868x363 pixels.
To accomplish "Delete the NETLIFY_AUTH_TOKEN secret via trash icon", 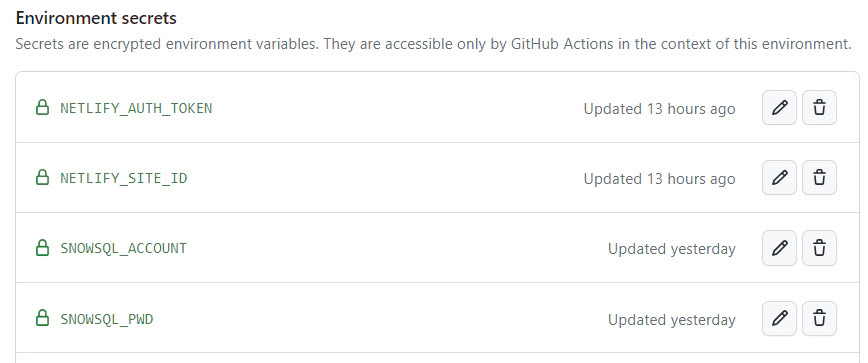I will point(819,107).
